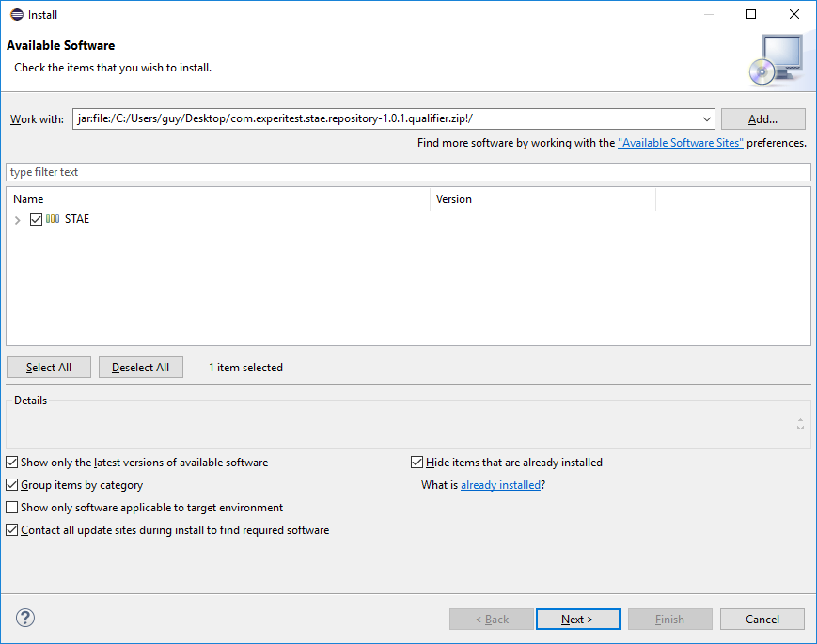Click Deselect All button
817x644 pixels.
[141, 368]
